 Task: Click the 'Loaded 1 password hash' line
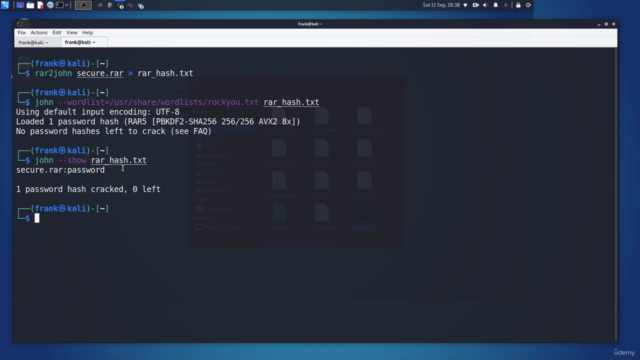(158, 122)
